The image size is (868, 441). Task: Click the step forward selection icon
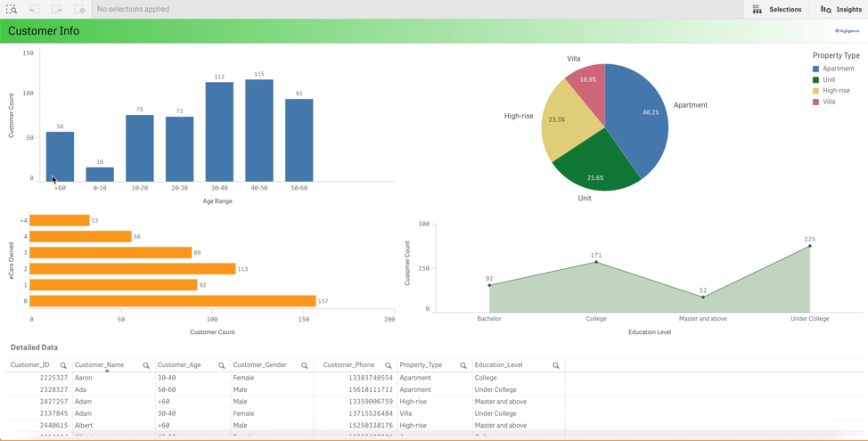[x=57, y=9]
